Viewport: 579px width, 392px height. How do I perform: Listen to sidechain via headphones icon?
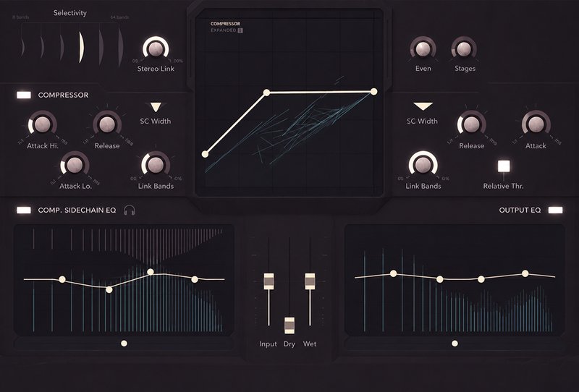coord(130,210)
